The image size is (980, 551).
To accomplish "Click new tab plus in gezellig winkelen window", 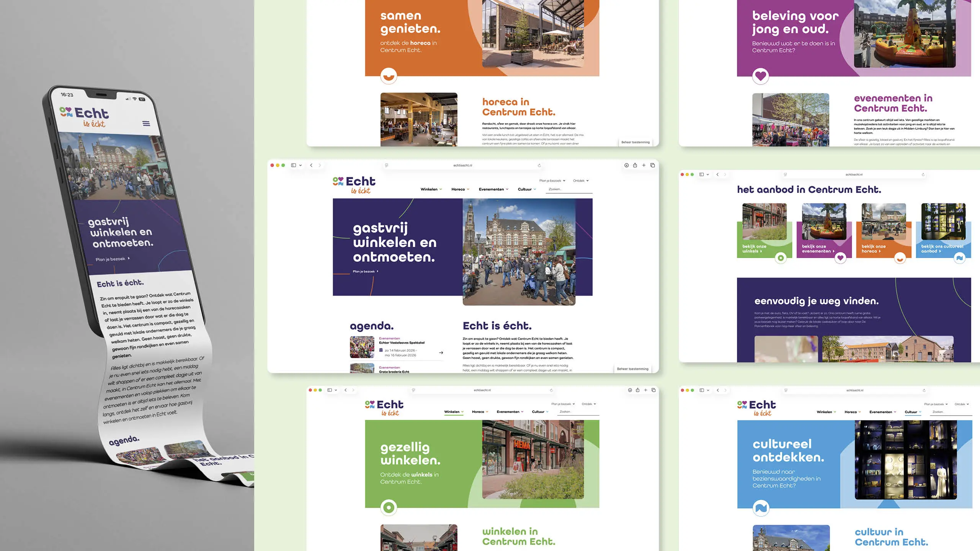I will tap(645, 390).
